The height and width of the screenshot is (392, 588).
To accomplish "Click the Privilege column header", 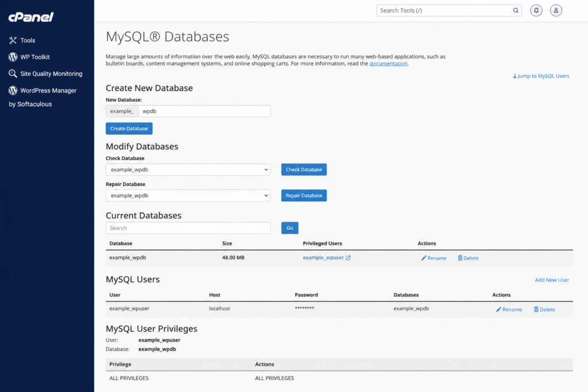I will click(x=121, y=364).
